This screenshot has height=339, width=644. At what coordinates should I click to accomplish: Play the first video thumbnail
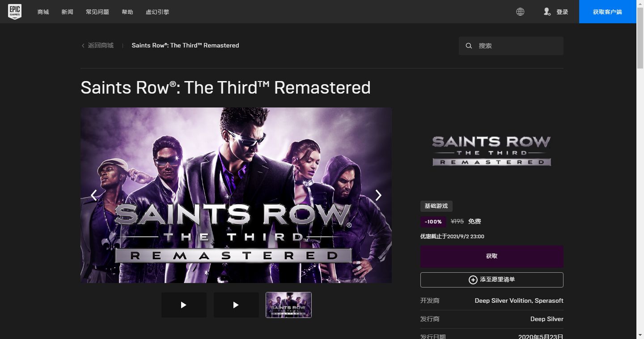184,305
